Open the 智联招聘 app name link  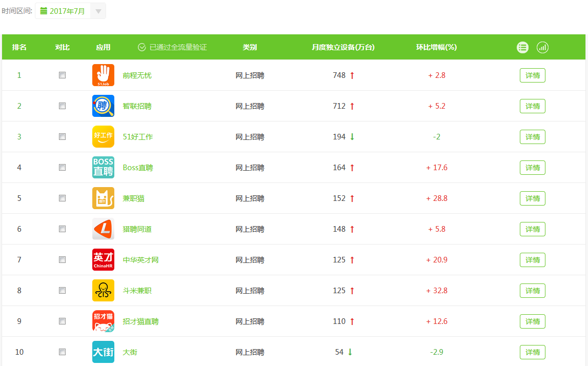click(x=137, y=106)
